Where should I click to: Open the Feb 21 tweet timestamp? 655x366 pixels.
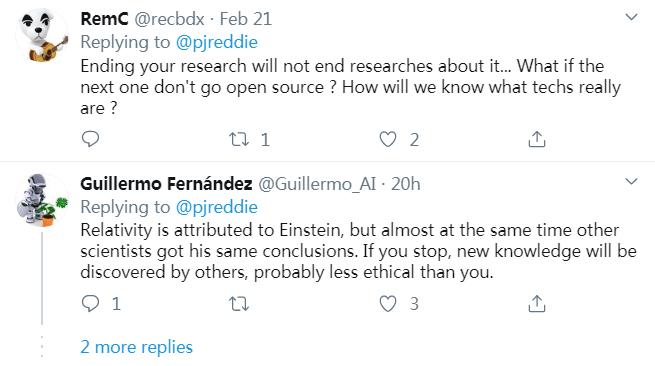click(246, 19)
